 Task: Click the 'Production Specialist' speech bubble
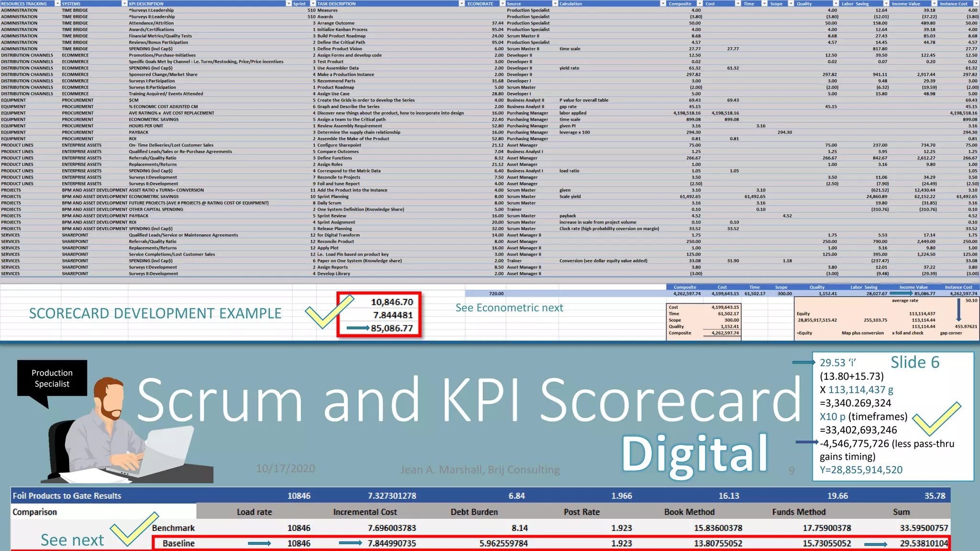52,378
